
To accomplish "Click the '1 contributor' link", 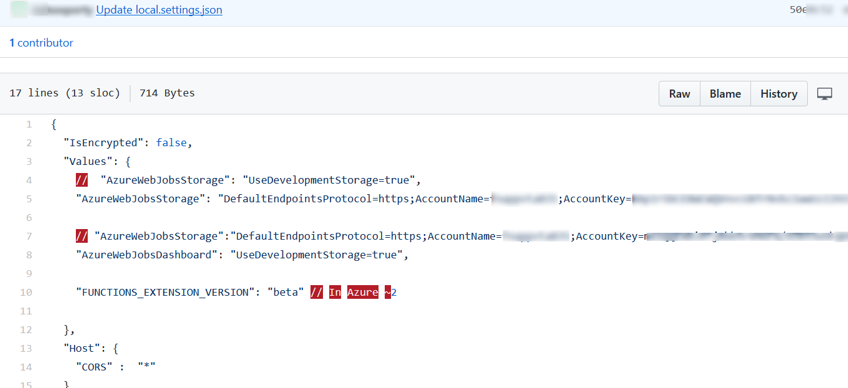I will click(x=41, y=43).
